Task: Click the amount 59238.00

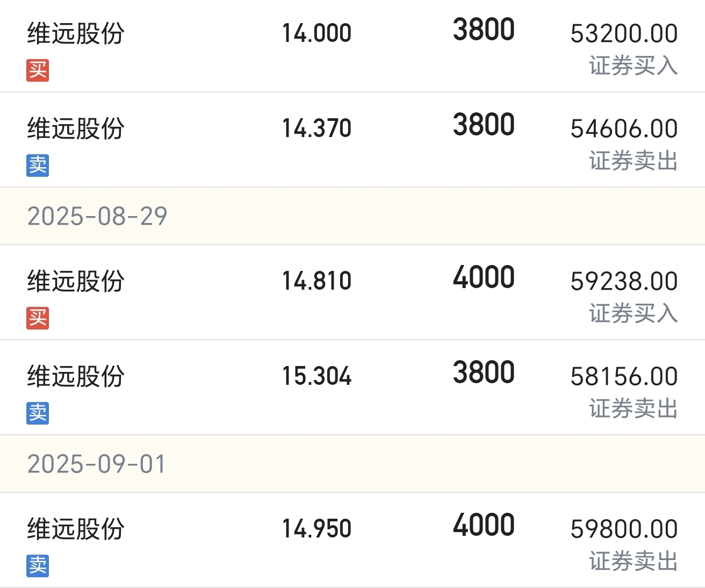Action: (624, 281)
